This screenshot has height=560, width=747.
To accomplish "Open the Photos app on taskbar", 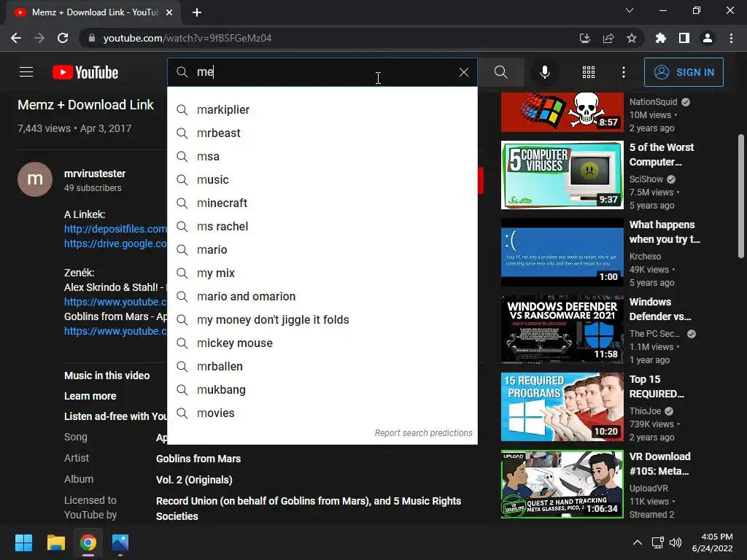I will coord(120,542).
